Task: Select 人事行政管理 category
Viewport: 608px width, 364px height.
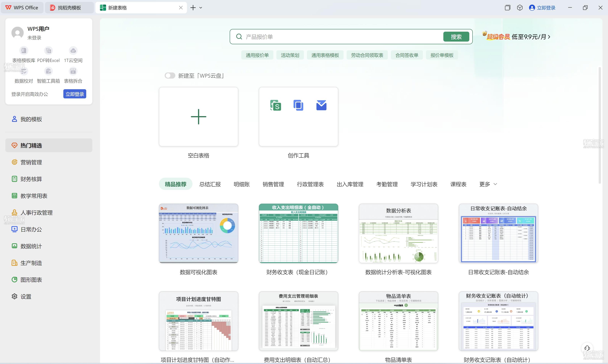Action: click(x=49, y=213)
